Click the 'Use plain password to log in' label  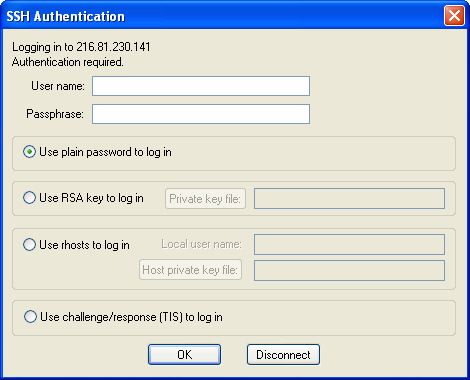105,152
